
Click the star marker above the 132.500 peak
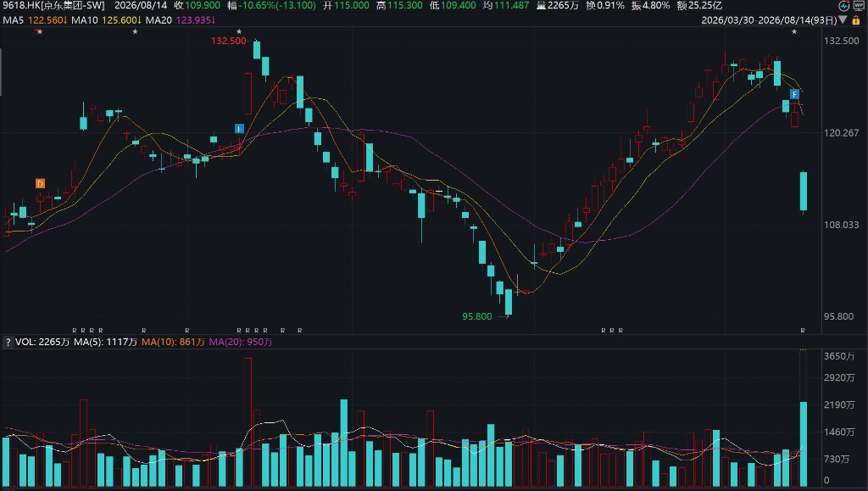coord(238,31)
